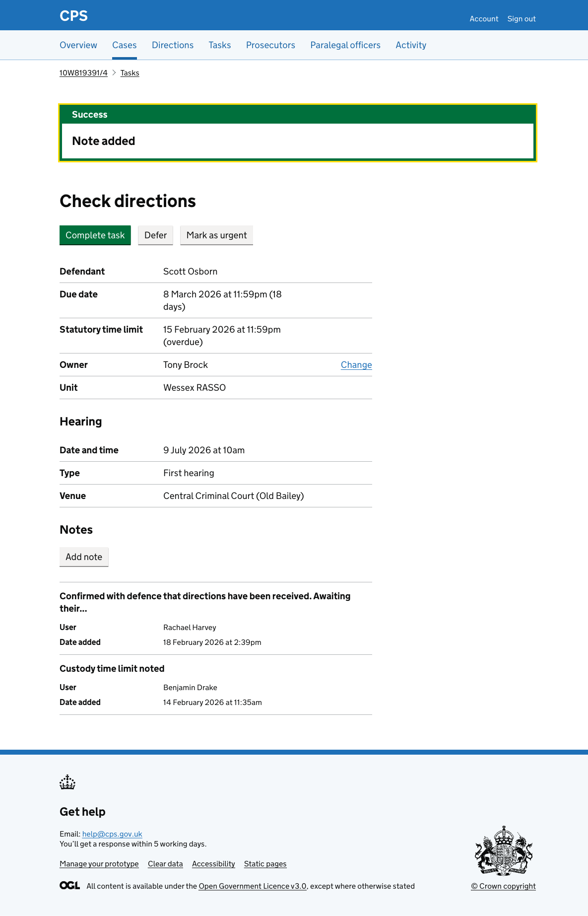Change the task owner
Viewport: 588px width, 916px height.
click(356, 365)
